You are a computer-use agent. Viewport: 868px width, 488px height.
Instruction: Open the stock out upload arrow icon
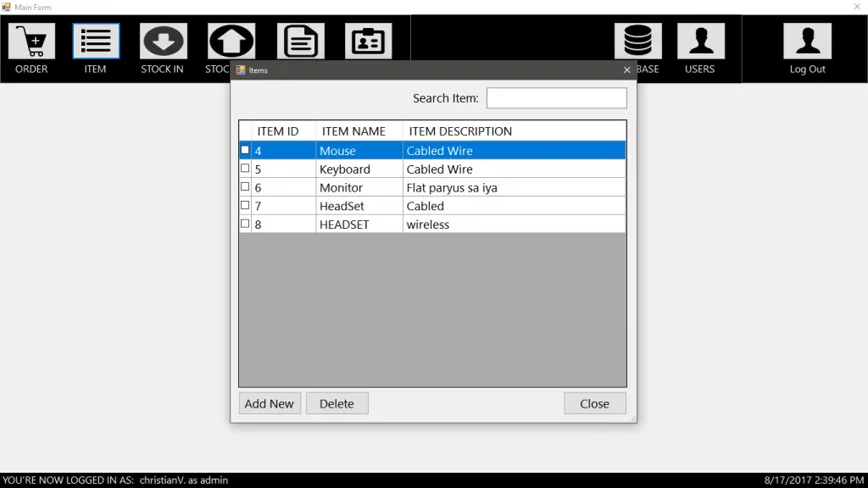231,41
